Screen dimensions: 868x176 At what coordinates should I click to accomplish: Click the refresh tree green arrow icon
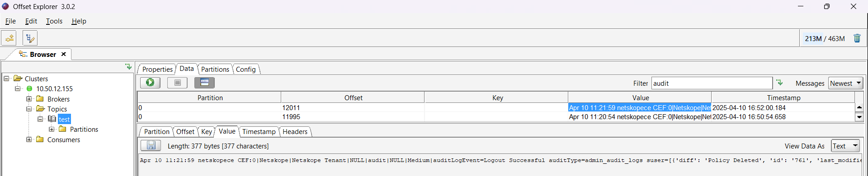[x=128, y=67]
